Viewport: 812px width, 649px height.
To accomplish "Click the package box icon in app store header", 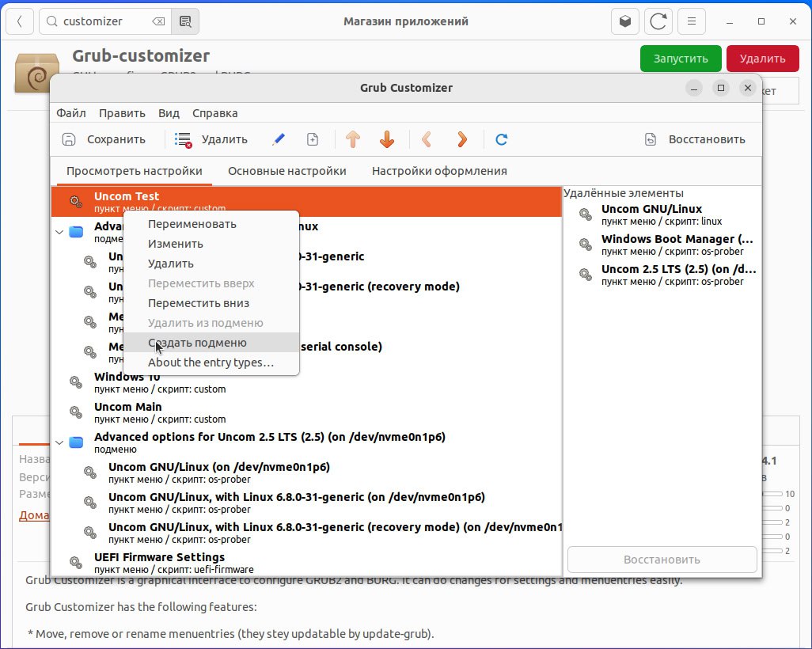I will pos(625,21).
